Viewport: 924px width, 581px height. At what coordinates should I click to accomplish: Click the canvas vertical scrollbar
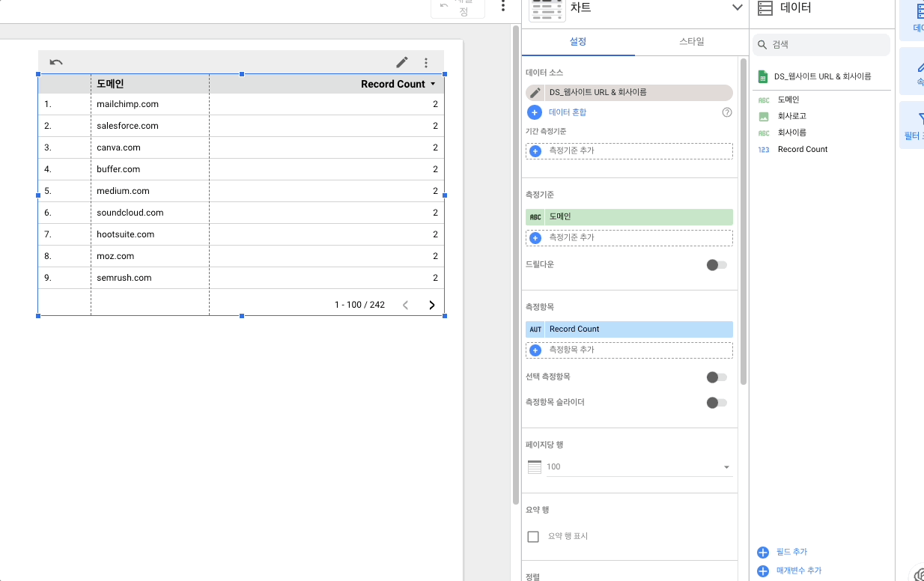point(515,266)
